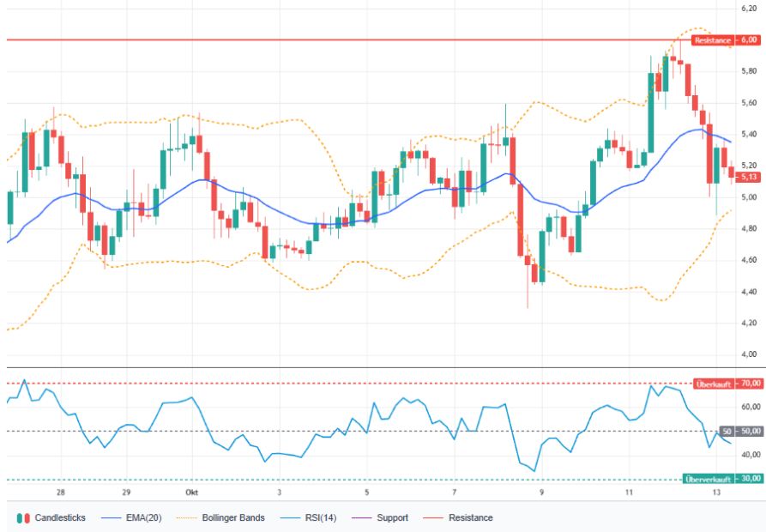Click the 40,00 RSI axis label
Viewport: 766px width, 532px height.
[751, 455]
